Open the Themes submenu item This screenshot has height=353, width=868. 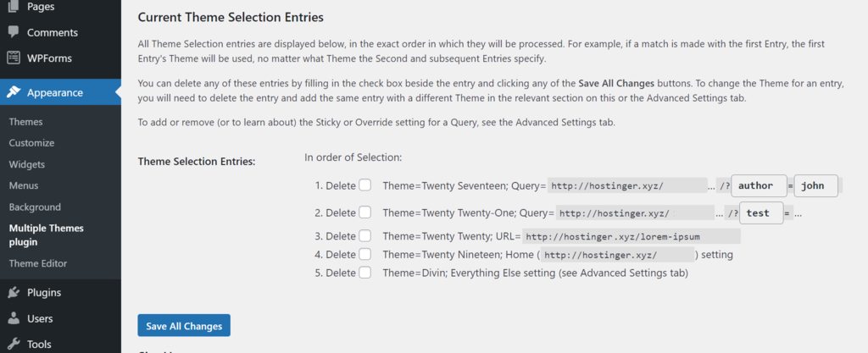[x=25, y=122]
